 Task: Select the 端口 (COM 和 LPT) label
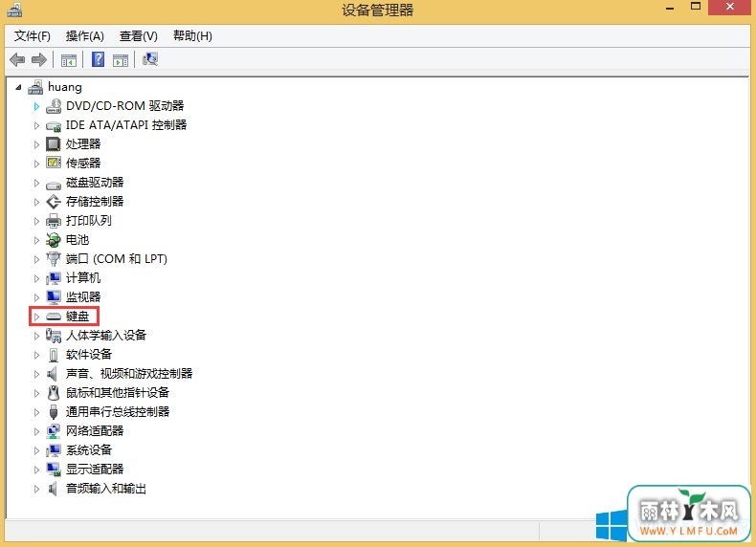(116, 259)
